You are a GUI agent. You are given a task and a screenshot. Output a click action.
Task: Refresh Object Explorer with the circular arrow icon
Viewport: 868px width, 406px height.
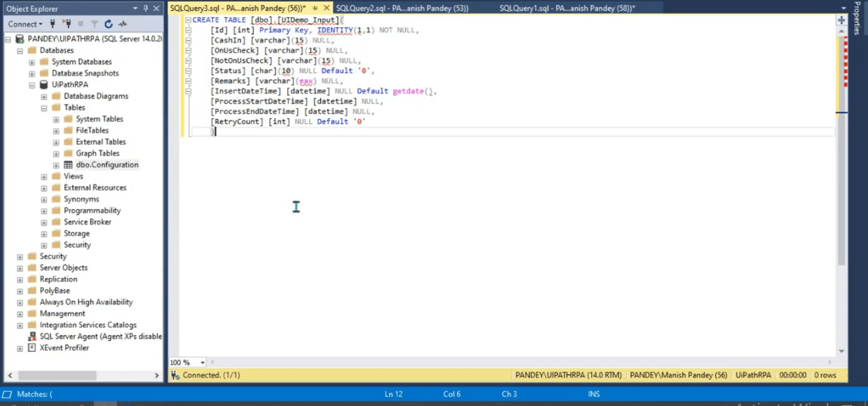pyautogui.click(x=109, y=24)
